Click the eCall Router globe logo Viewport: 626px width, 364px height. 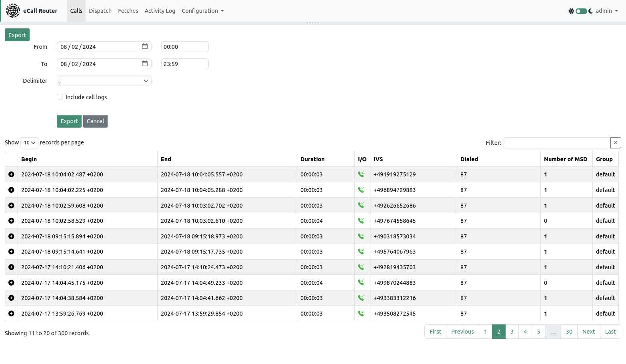[13, 11]
